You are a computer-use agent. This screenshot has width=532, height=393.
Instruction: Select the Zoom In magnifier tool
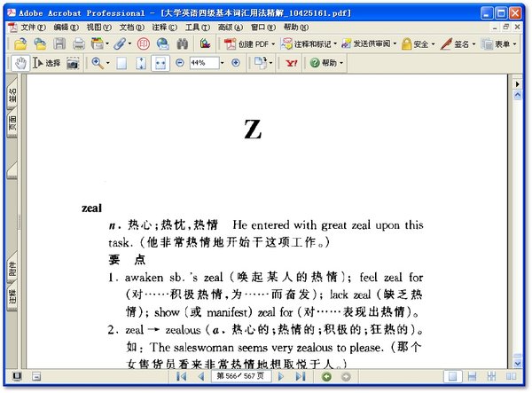[x=98, y=63]
